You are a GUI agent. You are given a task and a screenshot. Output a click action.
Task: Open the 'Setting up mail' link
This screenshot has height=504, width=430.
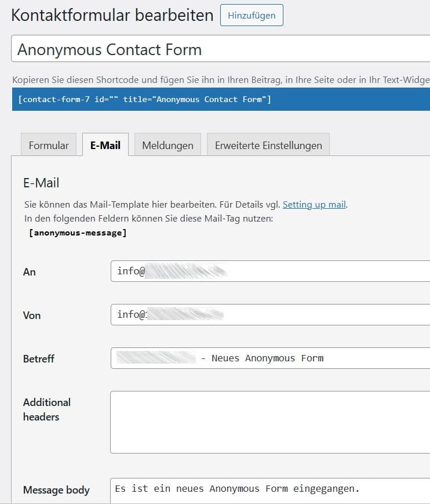(314, 204)
